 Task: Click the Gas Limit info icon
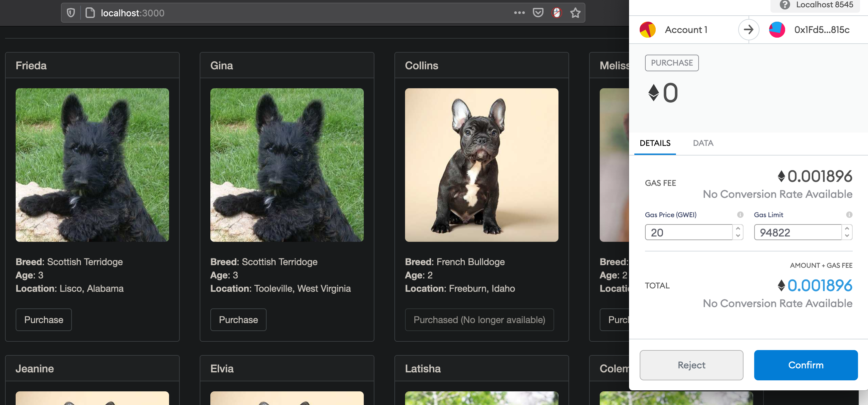(x=849, y=215)
